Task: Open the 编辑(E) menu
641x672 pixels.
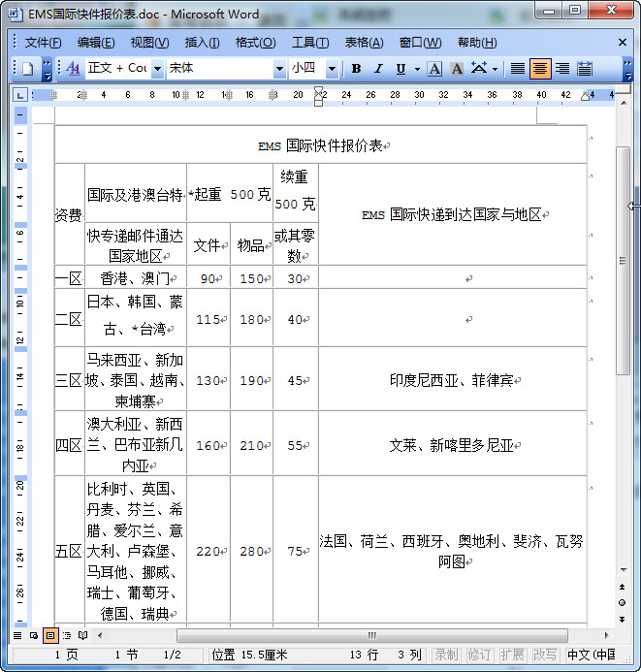Action: (96, 43)
